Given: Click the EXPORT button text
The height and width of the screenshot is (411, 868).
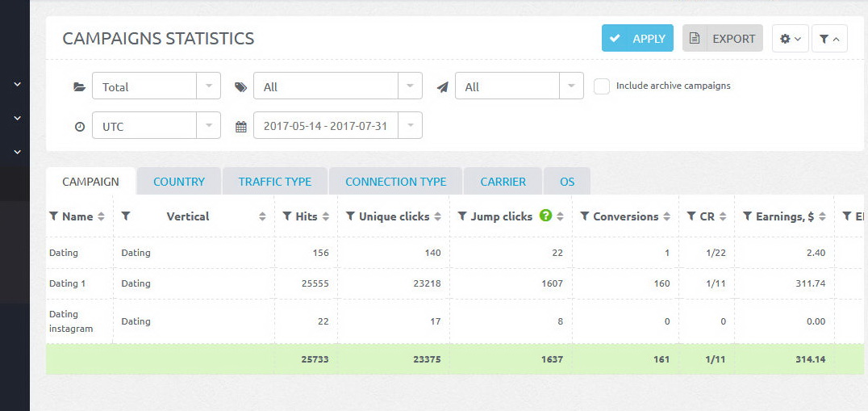Looking at the screenshot, I should 733,39.
